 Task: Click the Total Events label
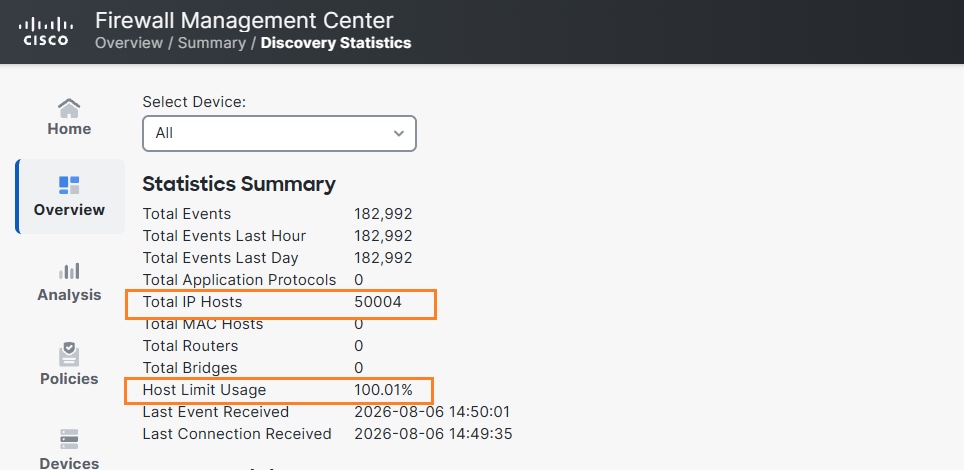coord(187,214)
